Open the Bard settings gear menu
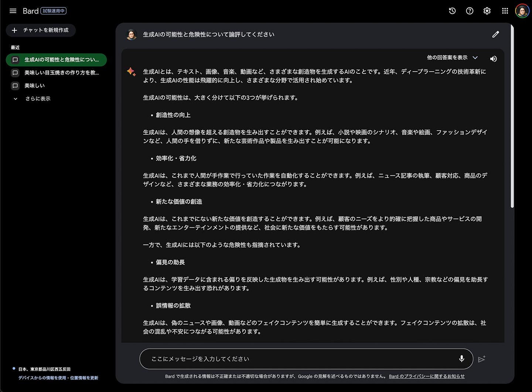This screenshot has height=392, width=532. coord(487,11)
